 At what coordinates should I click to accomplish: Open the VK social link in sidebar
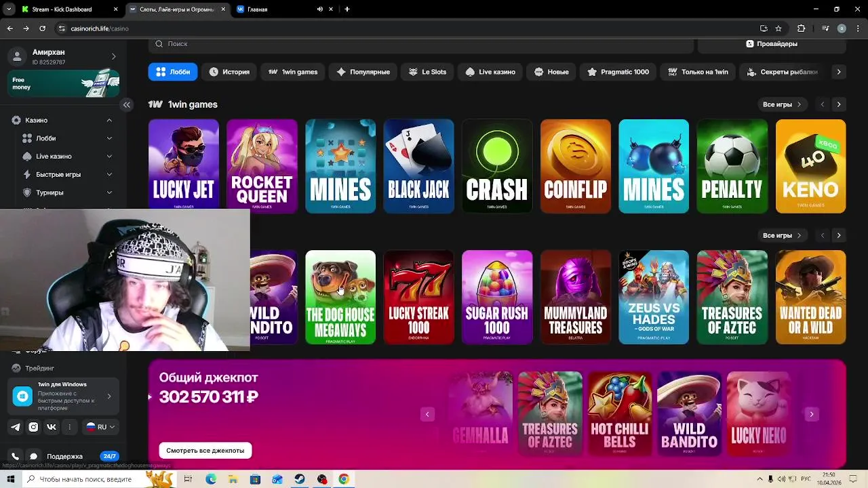click(x=52, y=427)
